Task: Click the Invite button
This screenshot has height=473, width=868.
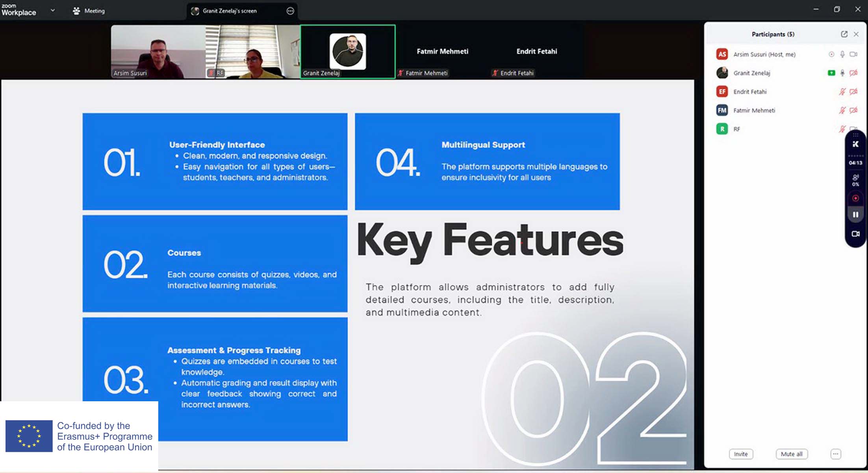Action: pyautogui.click(x=741, y=454)
